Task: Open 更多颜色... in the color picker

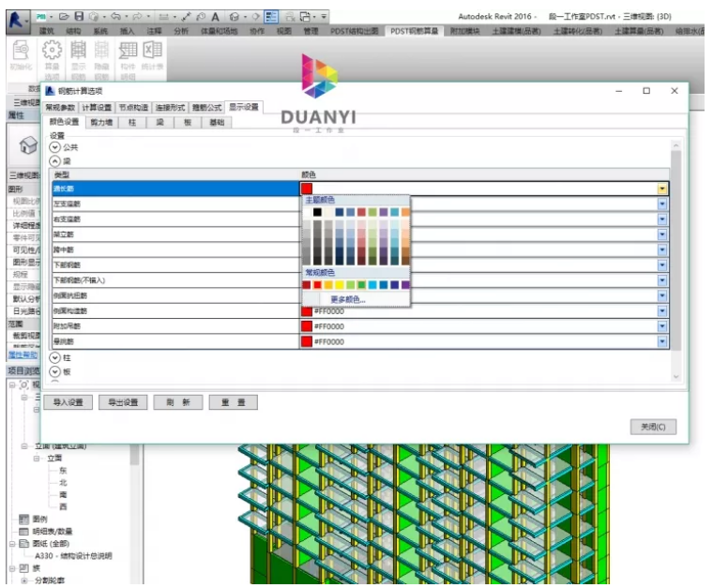Action: click(348, 299)
